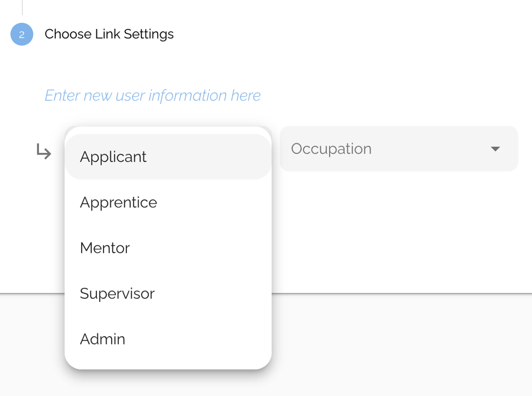Click the blue step 2 circle indicator
Image resolution: width=532 pixels, height=396 pixels.
click(21, 34)
